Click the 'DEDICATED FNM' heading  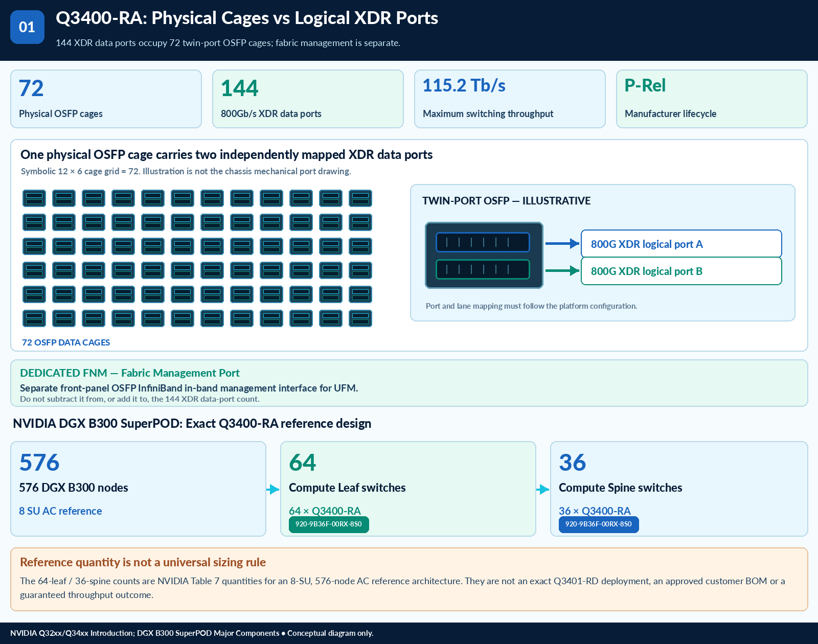pyautogui.click(x=129, y=373)
